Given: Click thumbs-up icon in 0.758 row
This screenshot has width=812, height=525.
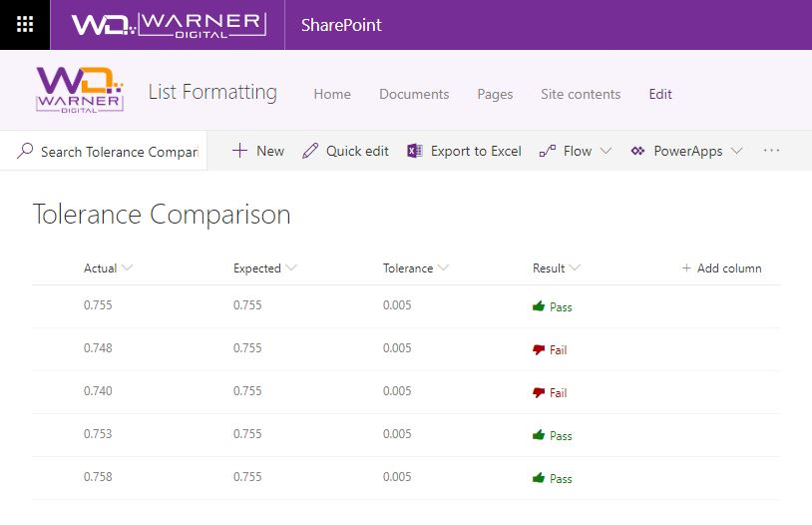Looking at the screenshot, I should coord(539,478).
